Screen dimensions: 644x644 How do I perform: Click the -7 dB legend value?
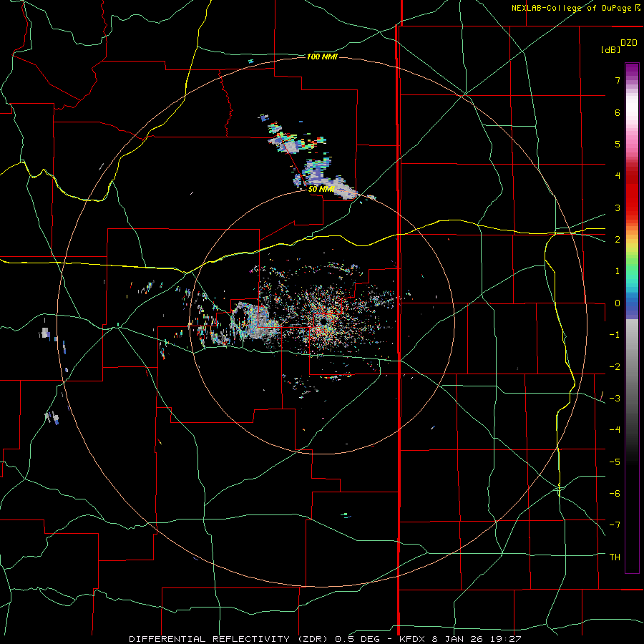[615, 525]
